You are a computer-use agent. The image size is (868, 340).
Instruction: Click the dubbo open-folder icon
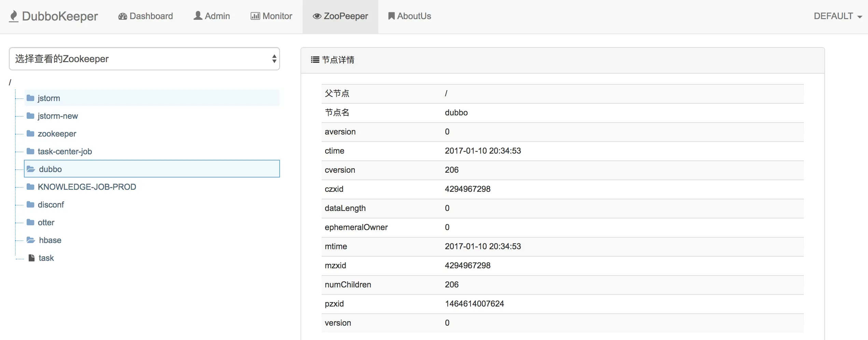[31, 169]
